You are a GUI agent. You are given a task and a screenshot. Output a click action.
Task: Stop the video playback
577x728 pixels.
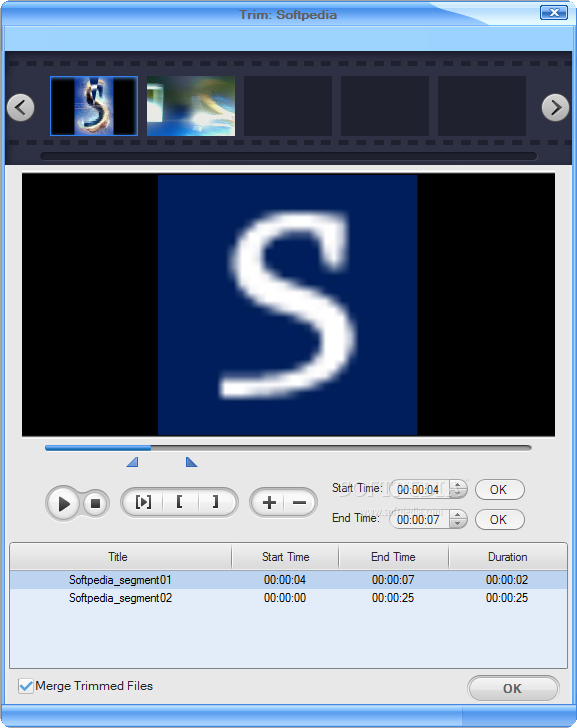pos(96,503)
